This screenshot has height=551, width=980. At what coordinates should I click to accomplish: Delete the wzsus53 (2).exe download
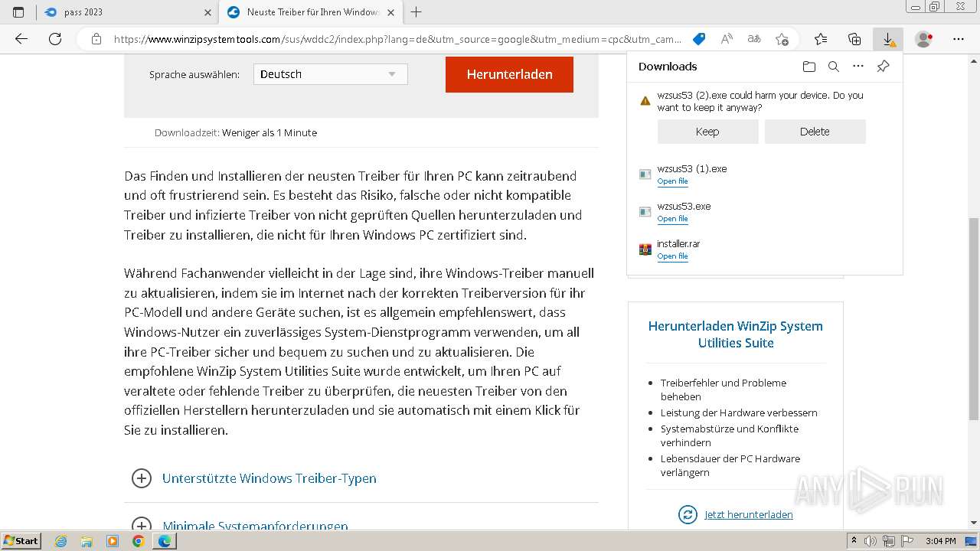[x=815, y=132]
